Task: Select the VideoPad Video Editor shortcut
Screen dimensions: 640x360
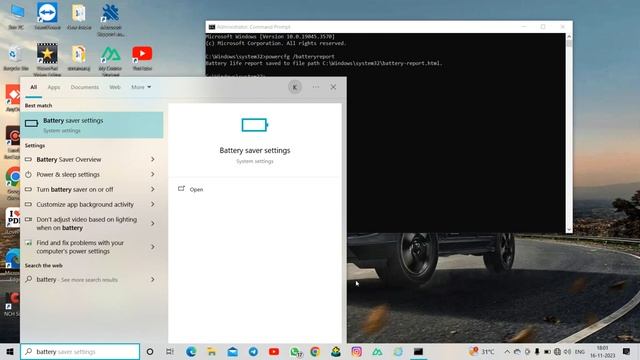Action: point(47,59)
